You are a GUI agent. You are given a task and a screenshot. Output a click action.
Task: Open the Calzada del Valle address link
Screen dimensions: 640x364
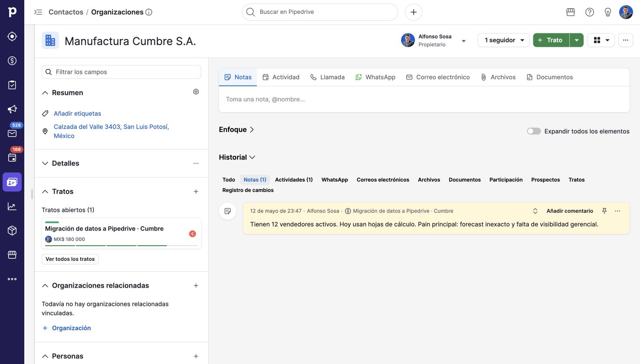111,131
